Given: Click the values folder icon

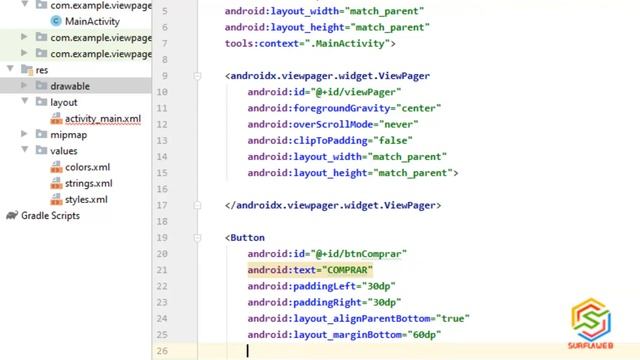Looking at the screenshot, I should point(41,150).
